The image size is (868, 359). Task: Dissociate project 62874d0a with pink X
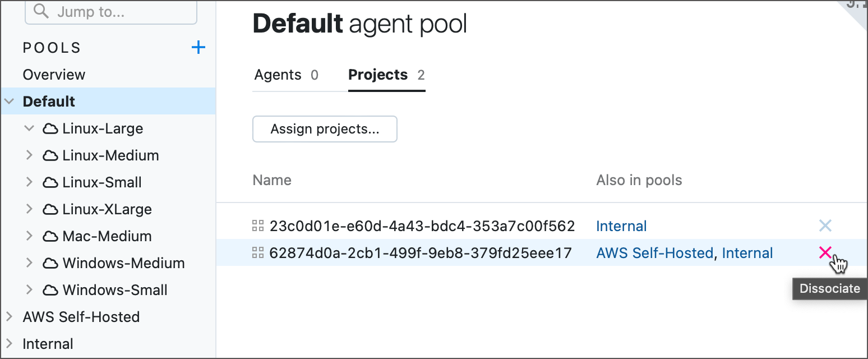point(825,252)
